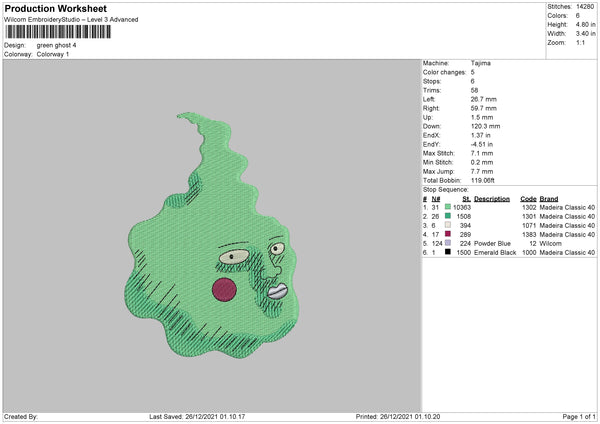Click the maroon swatch in row 4
The width and height of the screenshot is (600, 424).
tap(448, 234)
